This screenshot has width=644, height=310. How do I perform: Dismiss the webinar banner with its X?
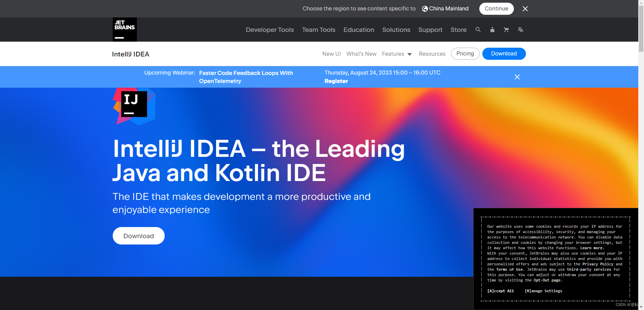tap(517, 77)
